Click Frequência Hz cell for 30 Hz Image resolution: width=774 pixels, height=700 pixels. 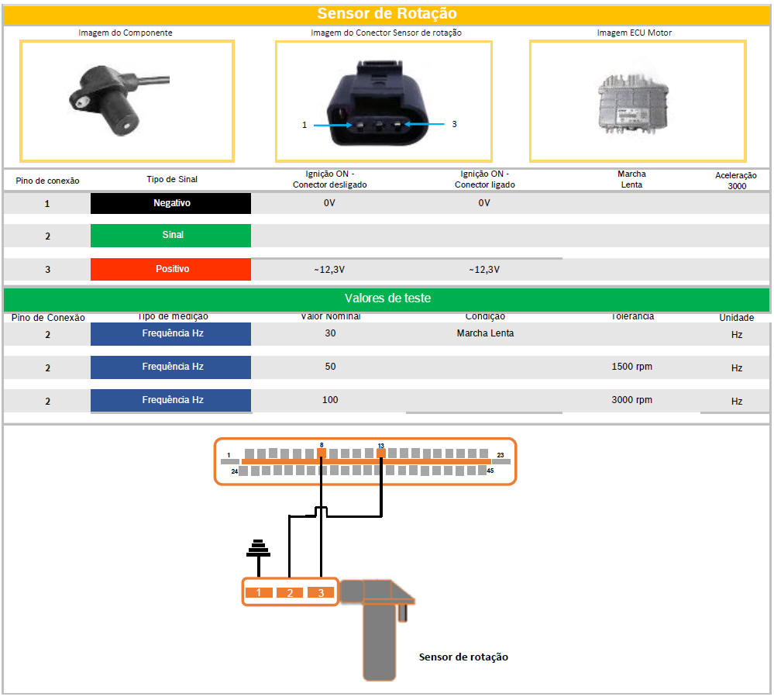tap(170, 334)
